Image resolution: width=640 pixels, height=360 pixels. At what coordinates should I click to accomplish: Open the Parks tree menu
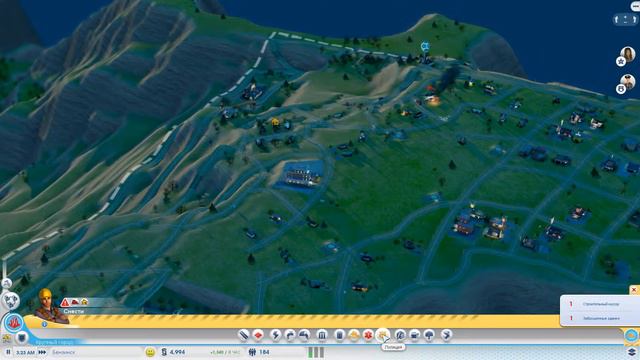(429, 336)
